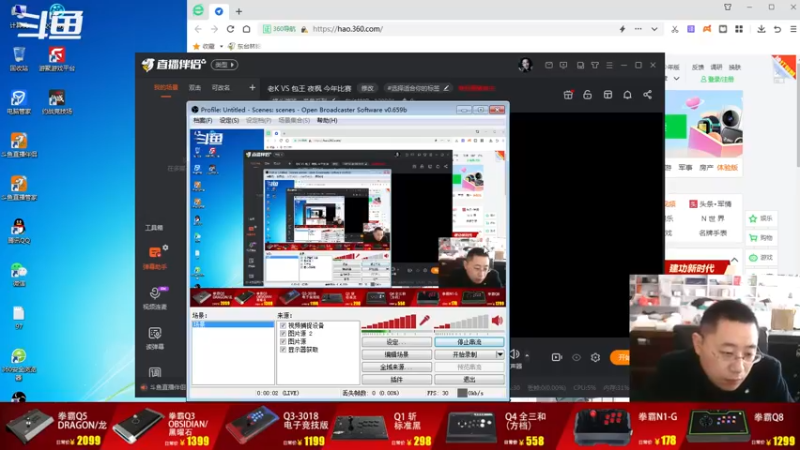Reload the page in the browser
Image resolution: width=800 pixels, height=450 pixels.
231,29
